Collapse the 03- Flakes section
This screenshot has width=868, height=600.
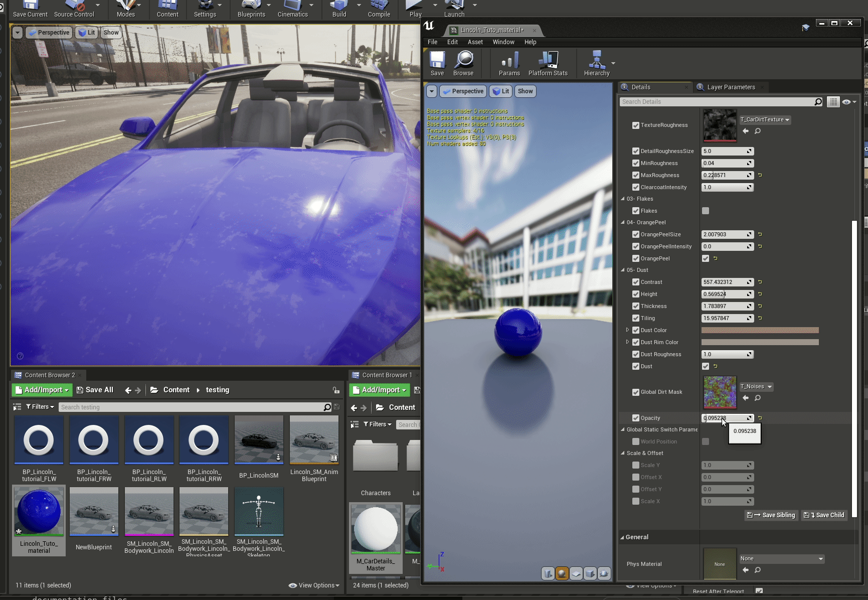point(623,199)
